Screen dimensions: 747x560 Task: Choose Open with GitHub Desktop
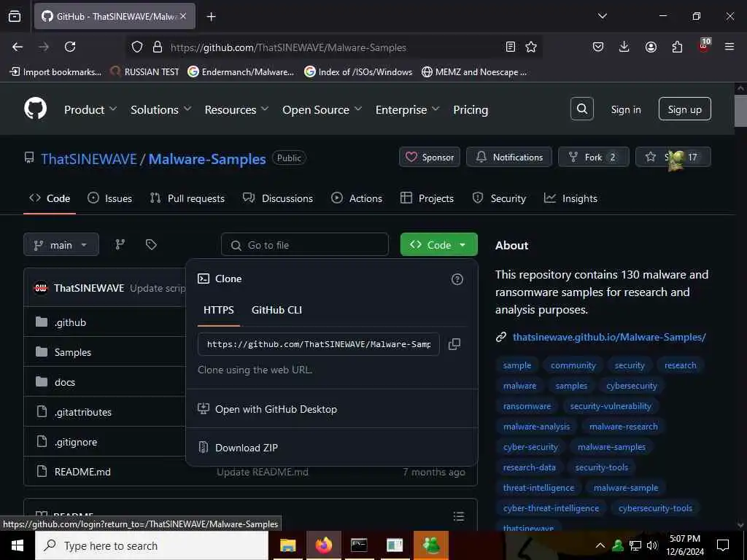[x=276, y=409]
